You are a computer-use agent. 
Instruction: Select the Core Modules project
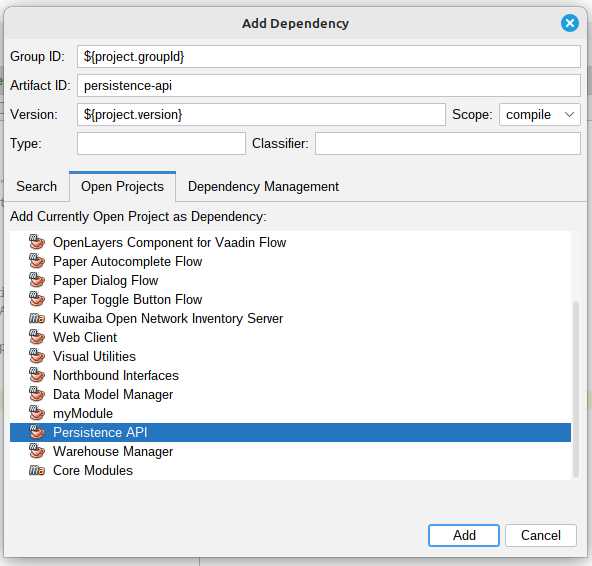[290, 470]
